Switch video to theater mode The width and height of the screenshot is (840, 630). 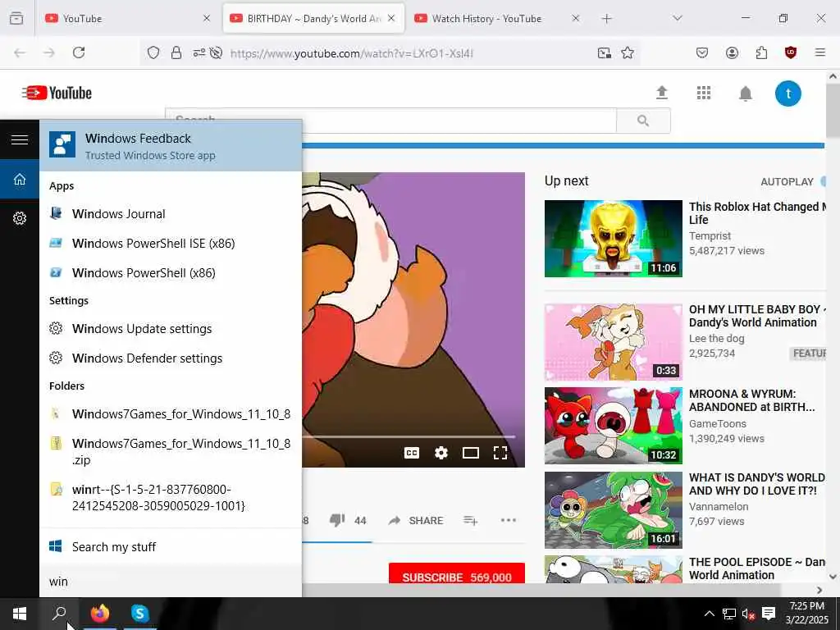pos(470,453)
